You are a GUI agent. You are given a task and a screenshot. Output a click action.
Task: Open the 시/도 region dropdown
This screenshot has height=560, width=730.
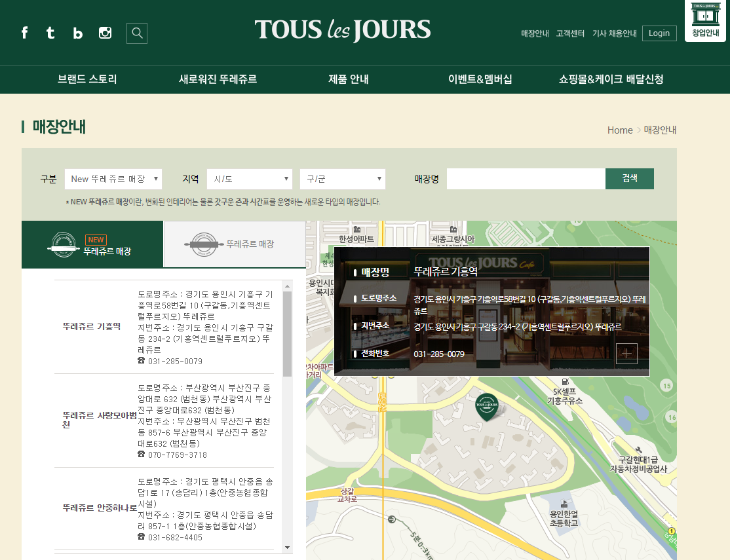[250, 179]
